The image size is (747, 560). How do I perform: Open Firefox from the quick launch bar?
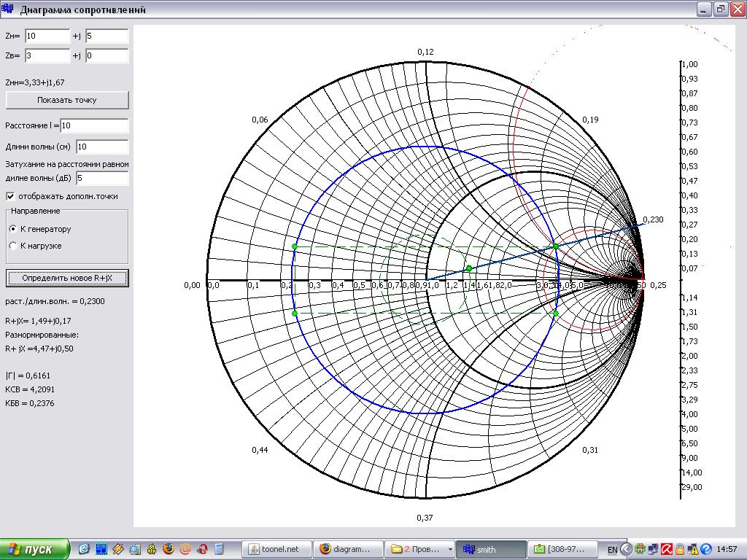[x=169, y=549]
